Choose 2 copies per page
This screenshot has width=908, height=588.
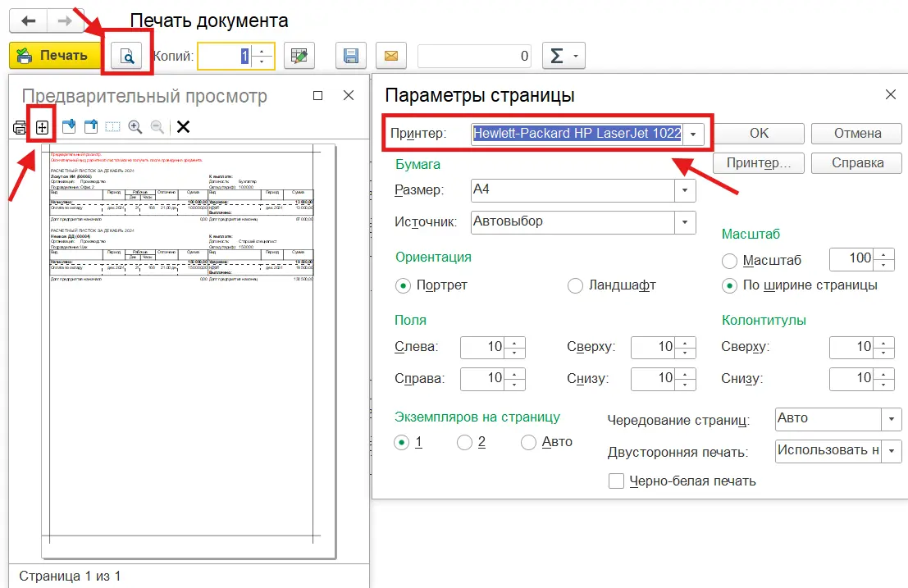[464, 443]
